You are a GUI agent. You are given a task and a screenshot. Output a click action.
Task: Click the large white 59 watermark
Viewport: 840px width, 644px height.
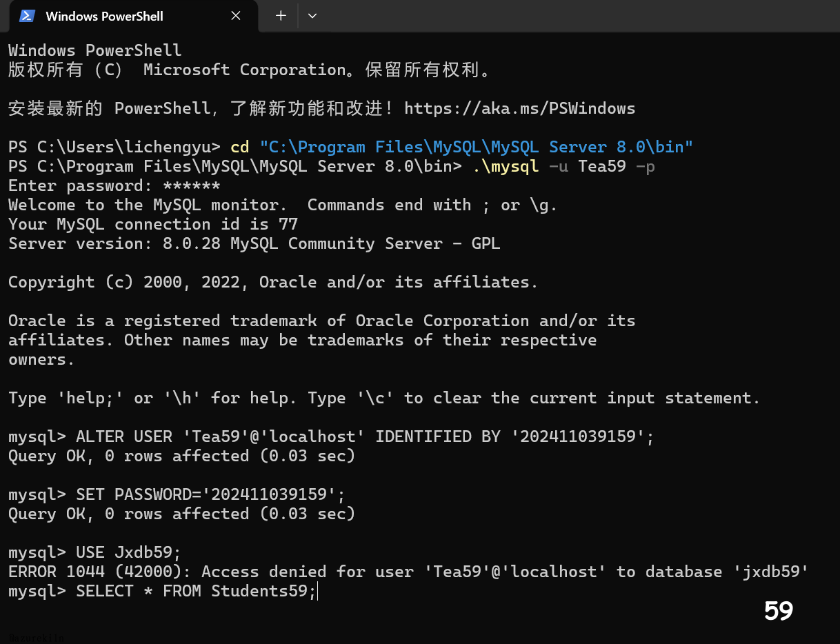point(779,611)
